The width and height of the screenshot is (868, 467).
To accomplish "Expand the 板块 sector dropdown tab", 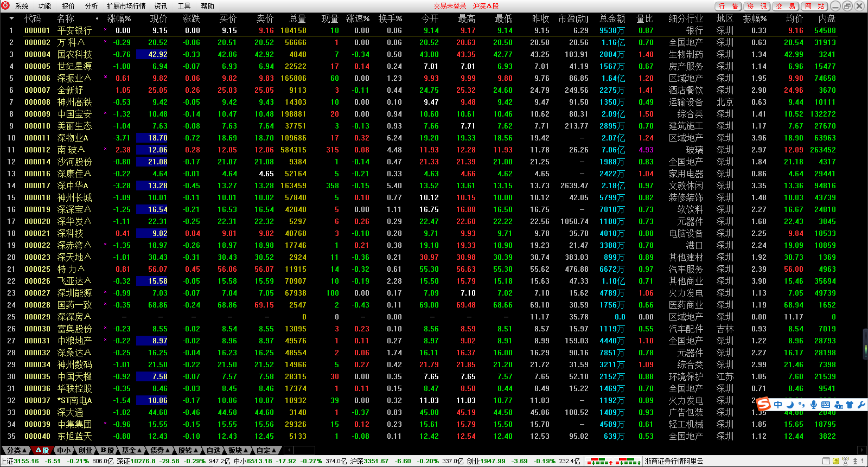I will coord(238,450).
